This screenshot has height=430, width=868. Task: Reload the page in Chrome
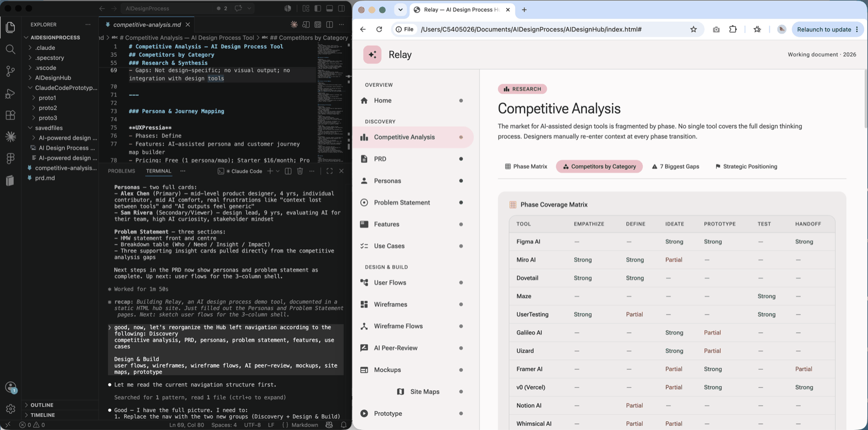[x=379, y=29]
